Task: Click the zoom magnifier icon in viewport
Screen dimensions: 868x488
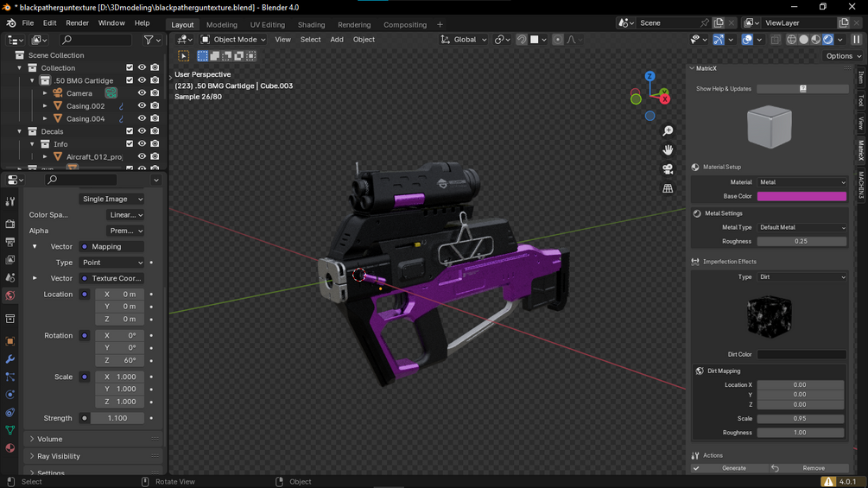Action: (668, 130)
